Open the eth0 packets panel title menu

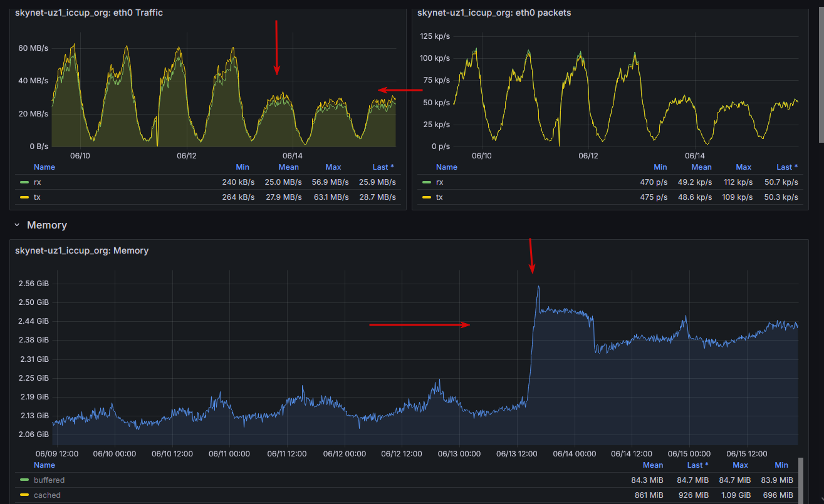(x=494, y=13)
